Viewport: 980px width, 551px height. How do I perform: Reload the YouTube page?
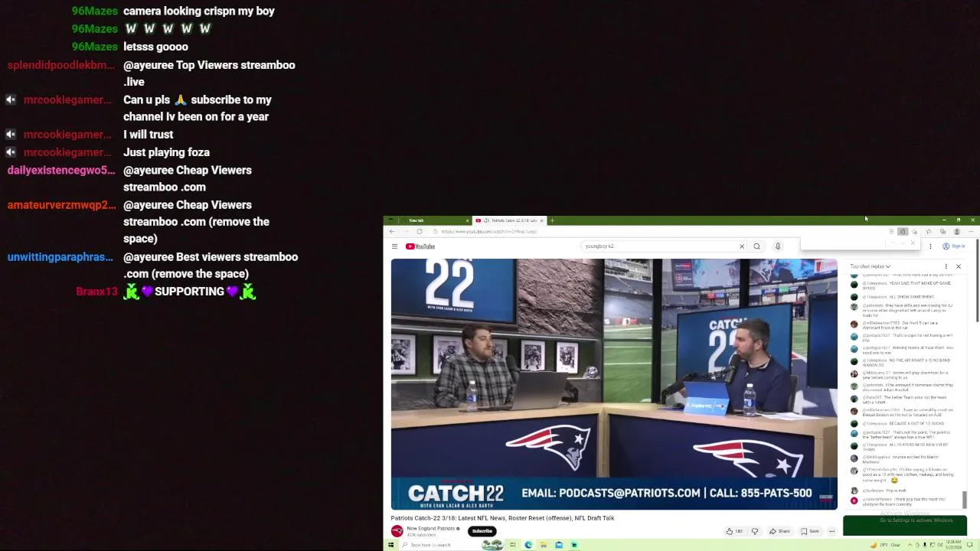(419, 231)
